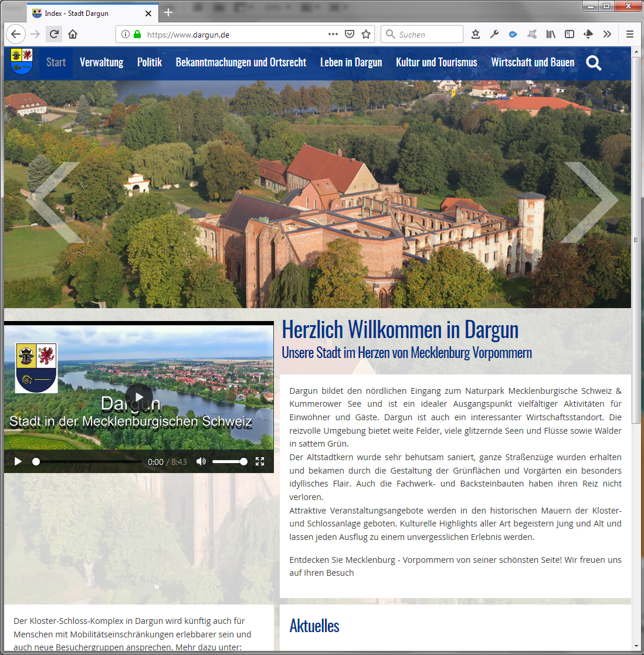644x655 pixels.
Task: Save page to Pocket
Action: click(350, 34)
